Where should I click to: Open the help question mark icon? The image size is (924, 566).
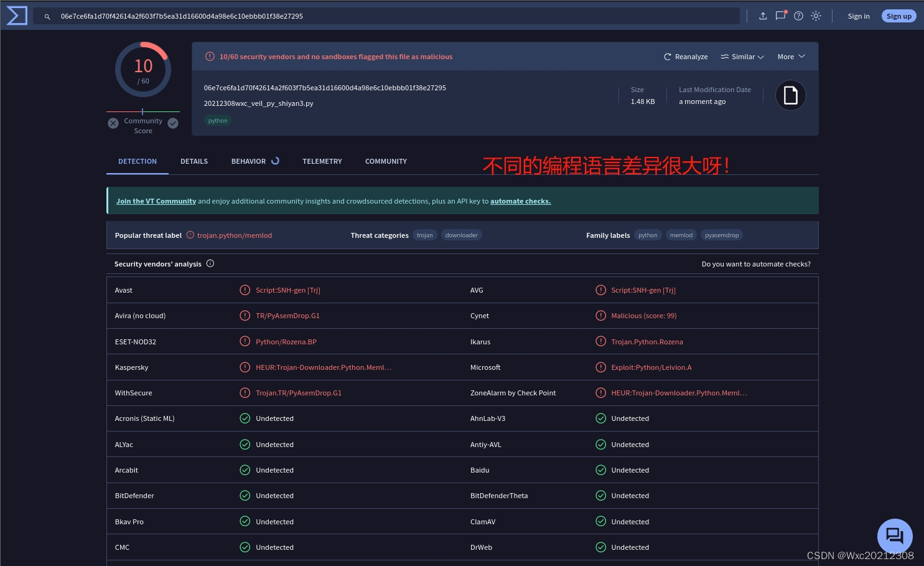click(798, 16)
